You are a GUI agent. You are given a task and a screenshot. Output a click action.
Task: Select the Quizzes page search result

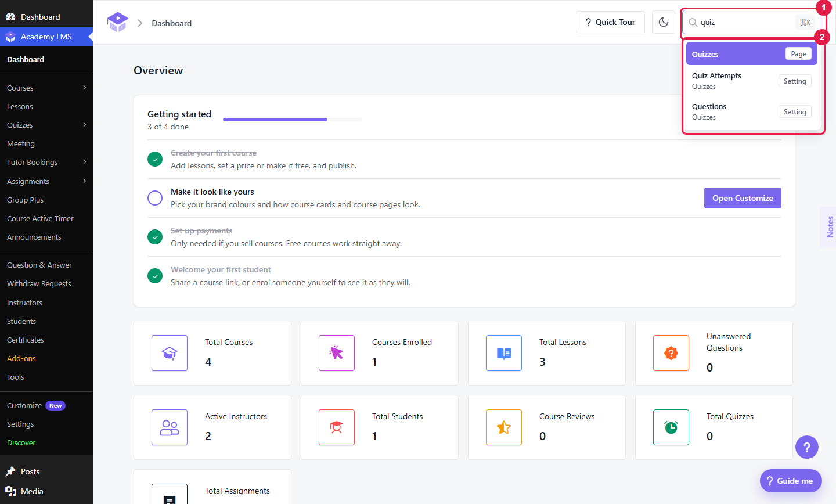[x=752, y=54]
